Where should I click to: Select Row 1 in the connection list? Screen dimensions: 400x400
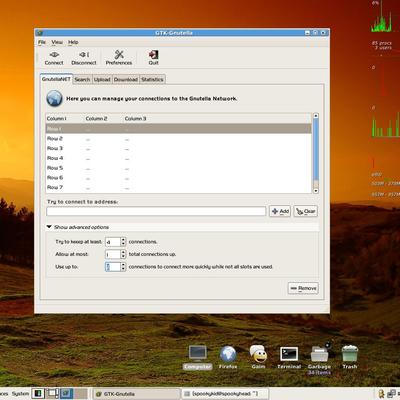click(x=179, y=129)
